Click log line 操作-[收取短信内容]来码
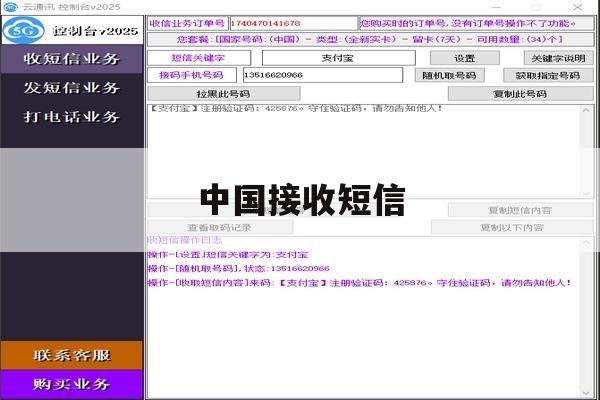 tap(360, 283)
